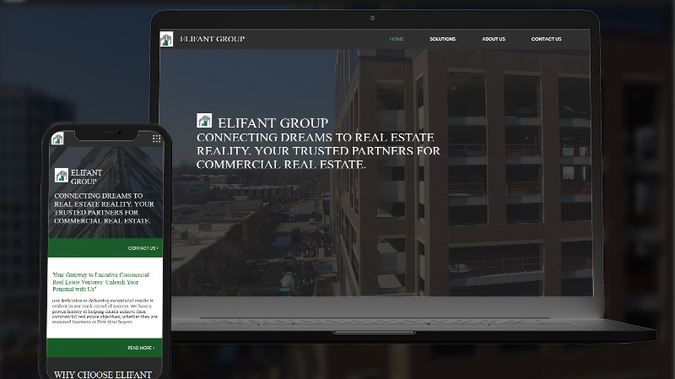Click ELIFANT GROUP brand text in laptop navbar
The image size is (675, 379).
tap(212, 39)
